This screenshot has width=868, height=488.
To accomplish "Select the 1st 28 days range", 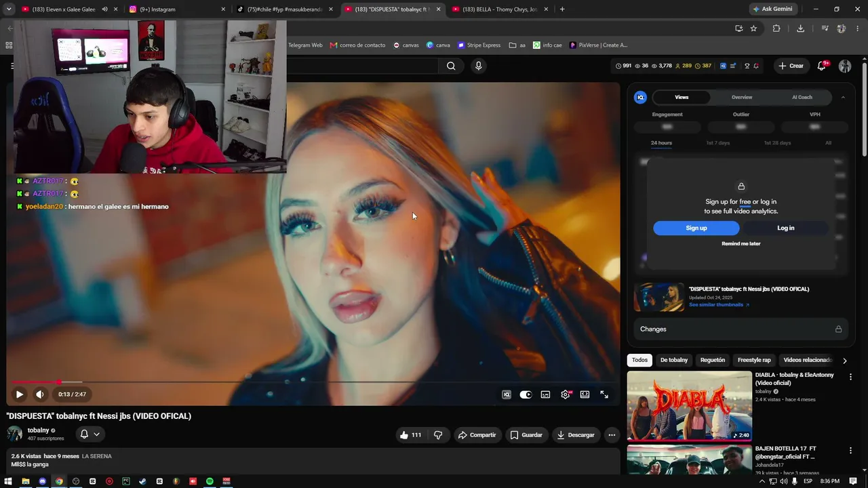I will point(777,143).
